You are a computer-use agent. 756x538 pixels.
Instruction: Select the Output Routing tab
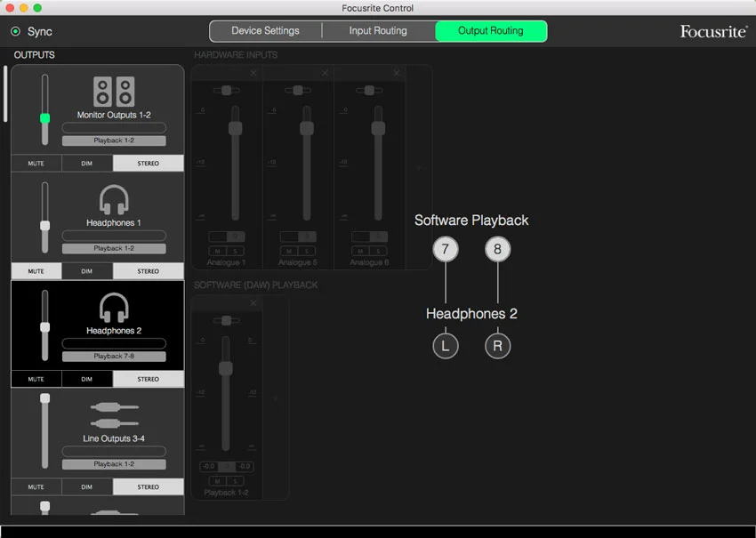coord(491,31)
